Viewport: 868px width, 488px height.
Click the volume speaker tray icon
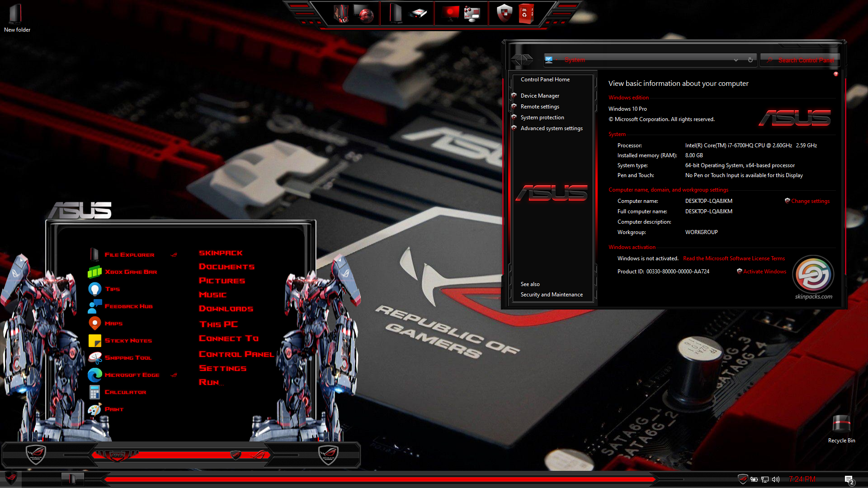tap(776, 479)
